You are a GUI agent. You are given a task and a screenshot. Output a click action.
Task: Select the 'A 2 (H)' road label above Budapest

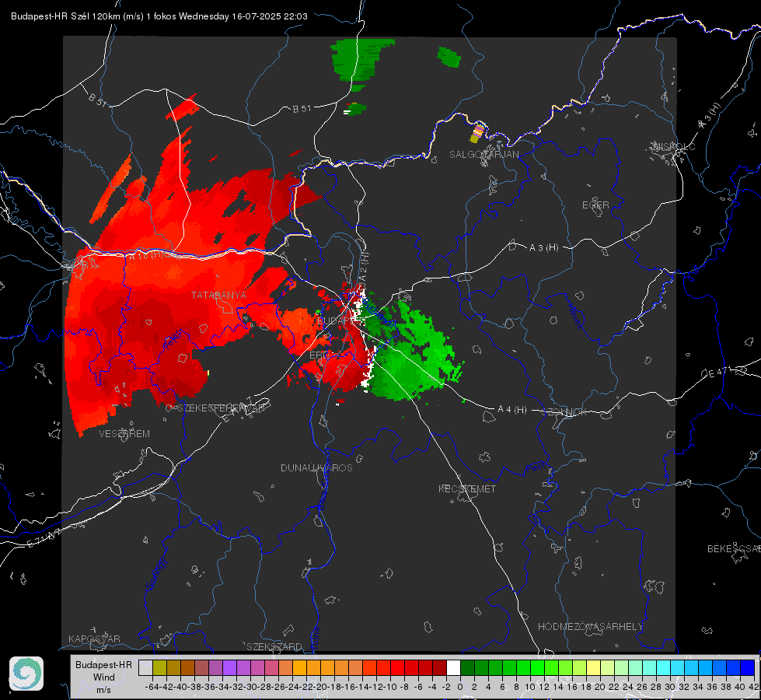(364, 265)
